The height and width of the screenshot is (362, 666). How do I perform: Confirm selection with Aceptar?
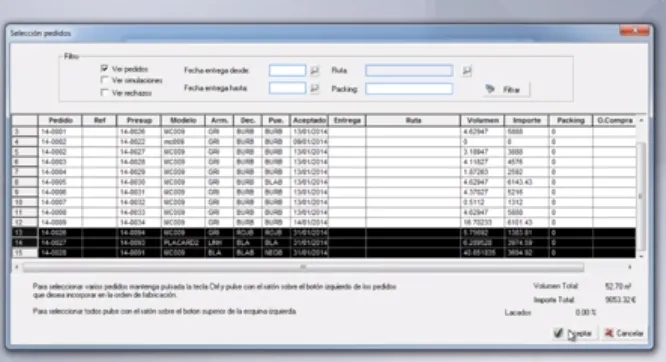coord(575,333)
